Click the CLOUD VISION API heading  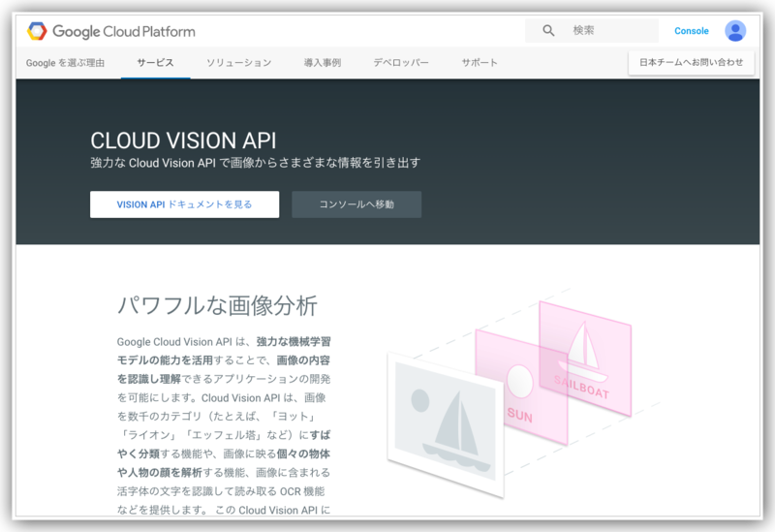click(x=183, y=141)
